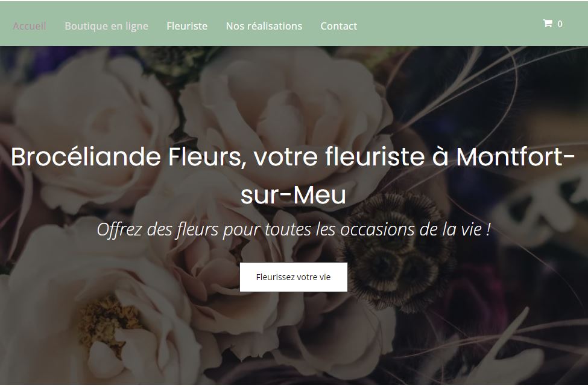This screenshot has height=387, width=588.
Task: Go to the Accueil page
Action: (x=30, y=26)
